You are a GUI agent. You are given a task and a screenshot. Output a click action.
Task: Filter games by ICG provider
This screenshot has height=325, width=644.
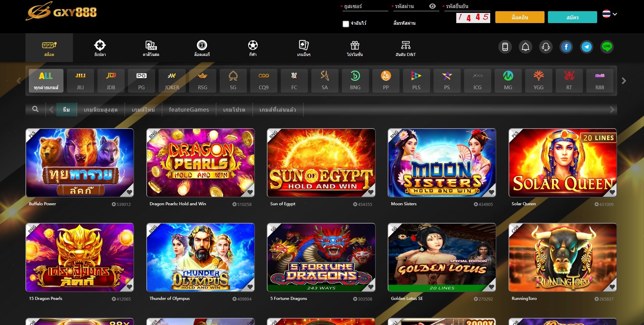click(x=478, y=81)
